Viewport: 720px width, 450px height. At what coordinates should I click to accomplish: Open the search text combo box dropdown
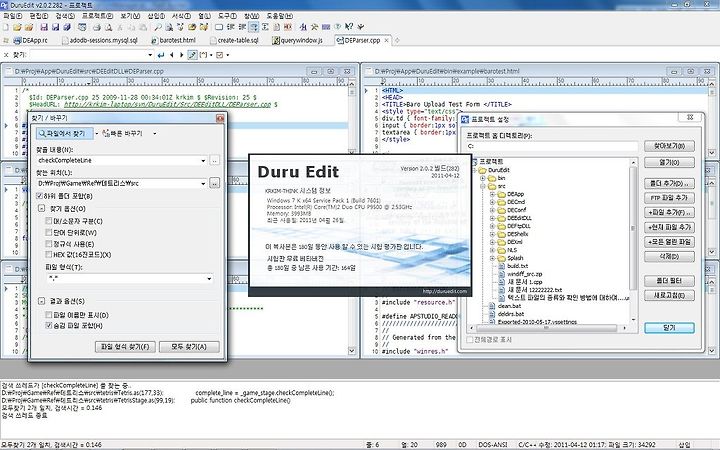coord(203,160)
